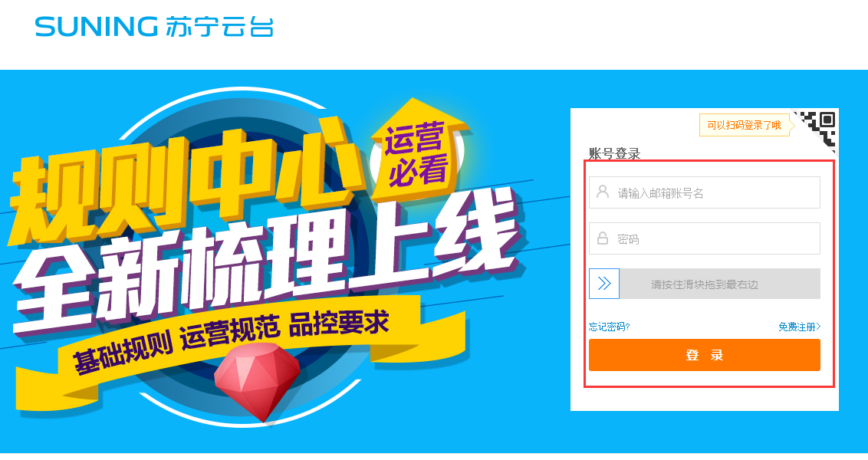Open QR code scan login
Image resolution: width=868 pixels, height=460 pixels.
tap(820, 128)
